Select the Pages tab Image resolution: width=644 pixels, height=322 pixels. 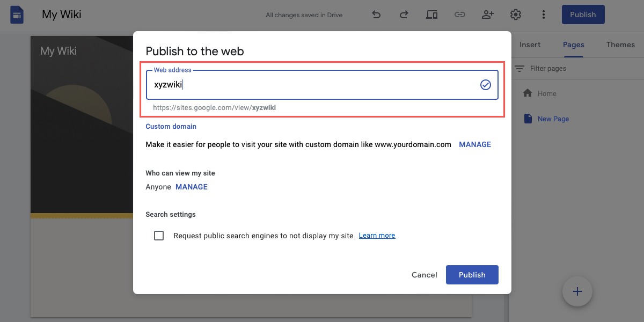pos(573,45)
